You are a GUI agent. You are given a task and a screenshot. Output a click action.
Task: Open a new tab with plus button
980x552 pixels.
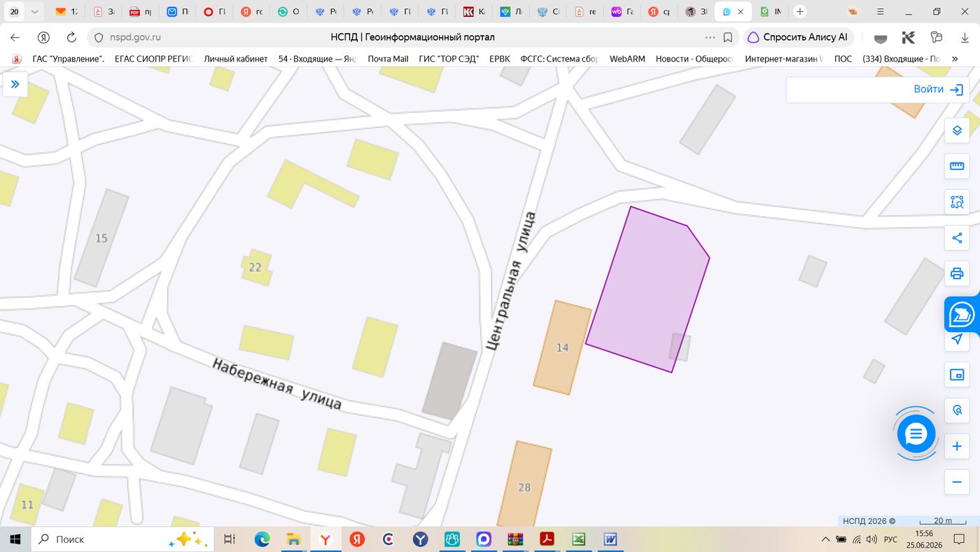pos(800,12)
